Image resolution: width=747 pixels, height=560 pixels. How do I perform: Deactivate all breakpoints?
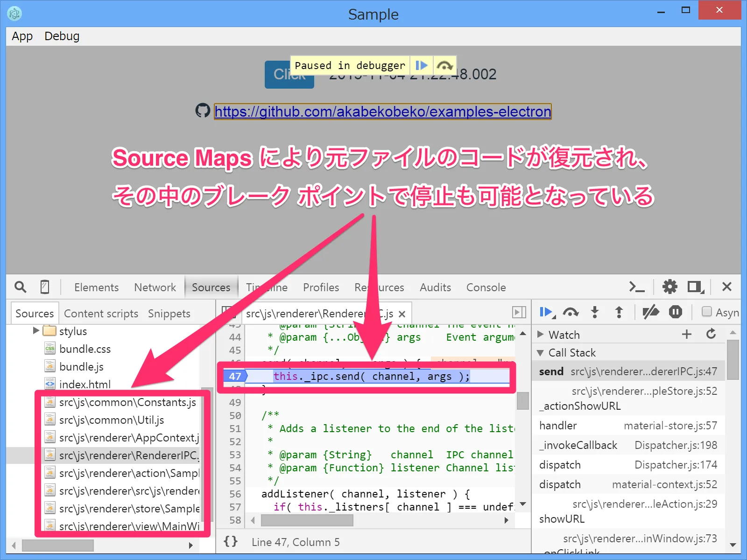pos(650,313)
